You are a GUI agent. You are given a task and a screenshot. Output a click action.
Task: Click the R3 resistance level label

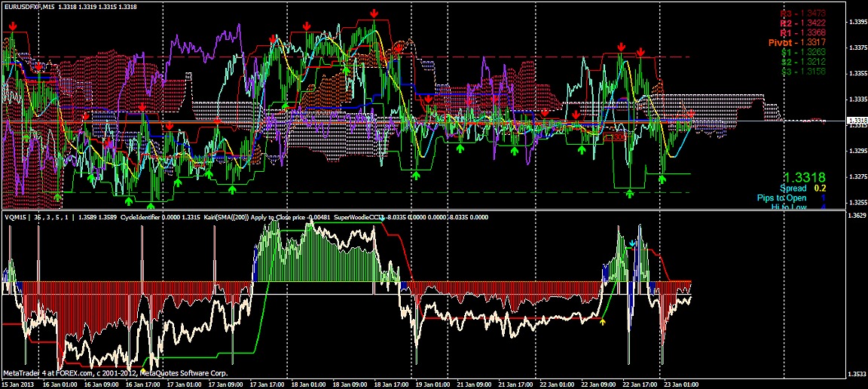(x=802, y=13)
